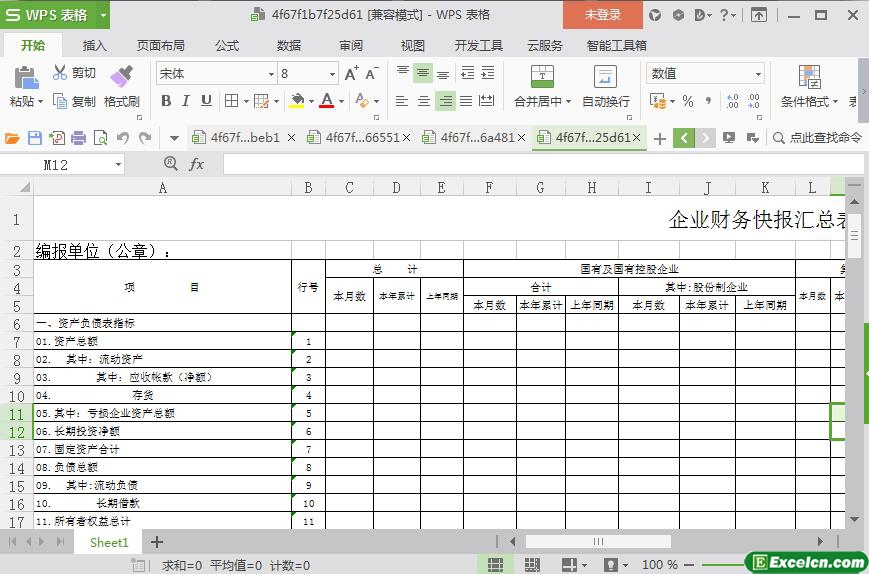This screenshot has width=869, height=574.
Task: Click the page break preview view icon
Action: tap(531, 565)
